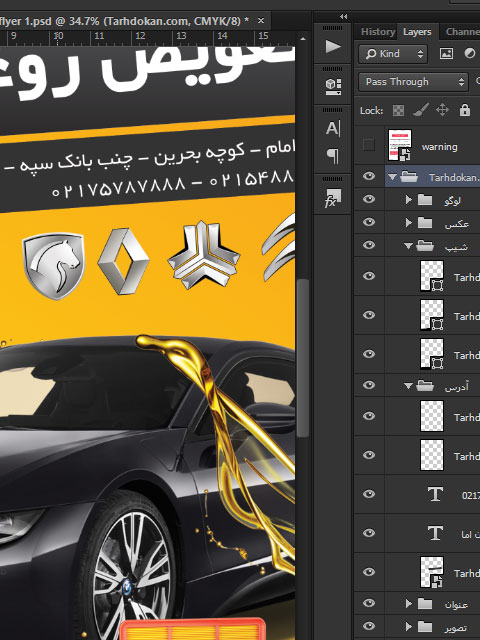Open the Character panel icon

pos(333,129)
